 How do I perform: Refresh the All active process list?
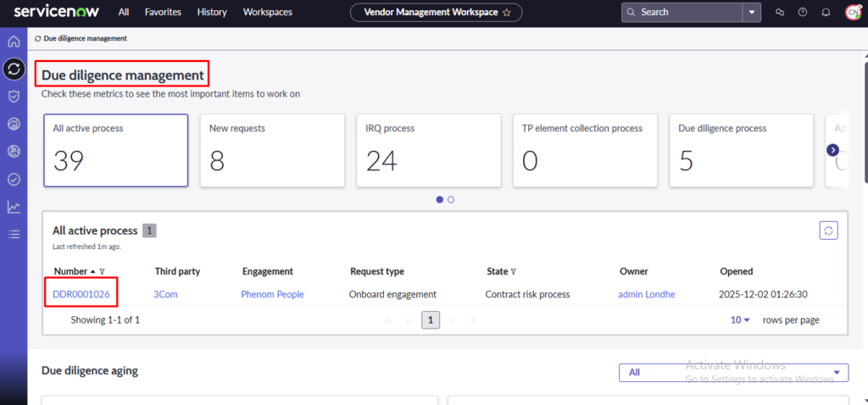pyautogui.click(x=828, y=230)
